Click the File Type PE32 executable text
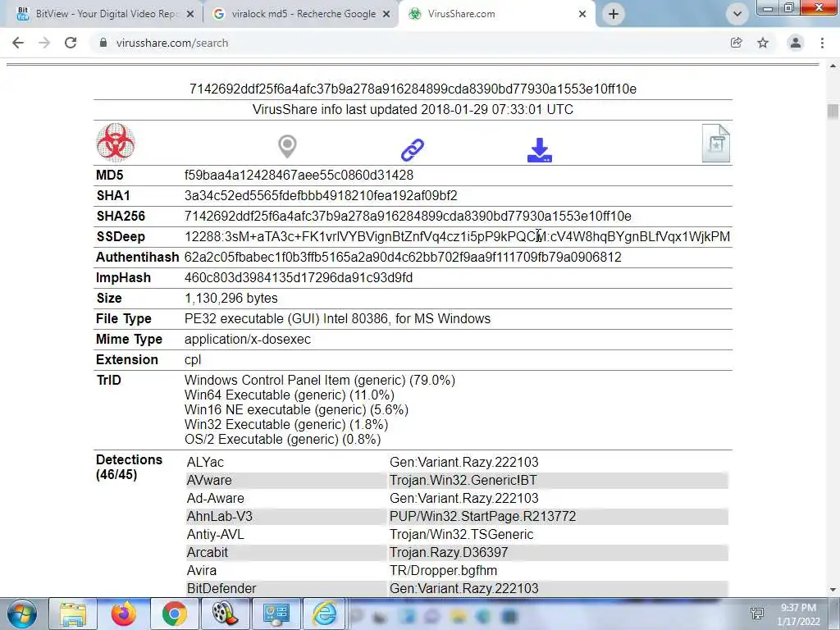840x630 pixels. pos(337,319)
